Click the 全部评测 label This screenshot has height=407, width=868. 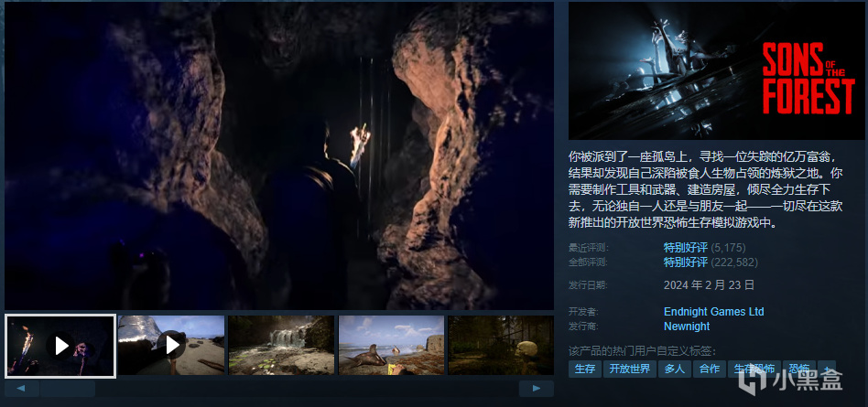click(x=588, y=262)
